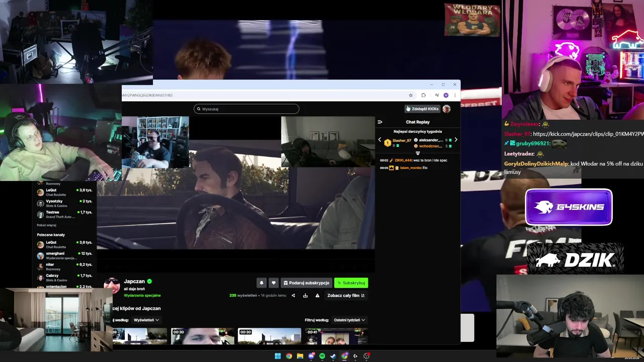The height and width of the screenshot is (362, 644).
Task: Open the Kick user avatar menu
Action: click(x=446, y=109)
